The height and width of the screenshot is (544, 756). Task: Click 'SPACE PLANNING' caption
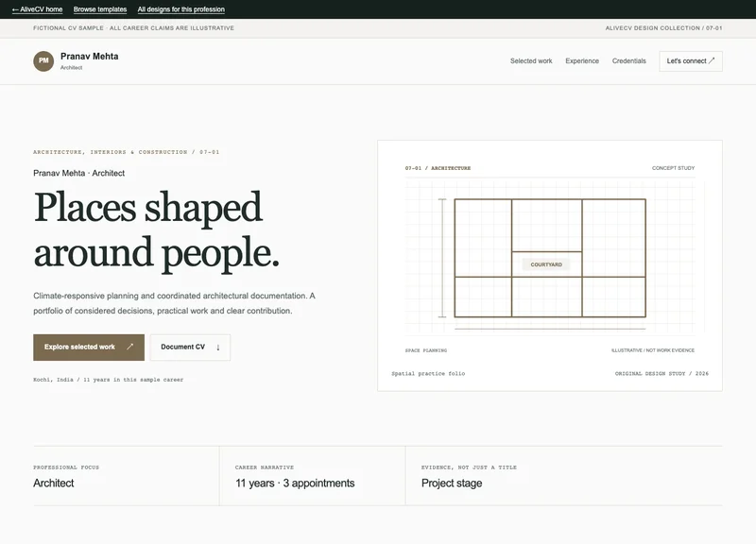(x=426, y=350)
